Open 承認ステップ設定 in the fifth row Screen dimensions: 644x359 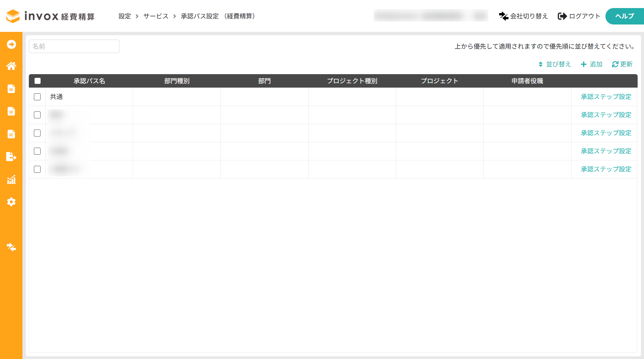[606, 169]
